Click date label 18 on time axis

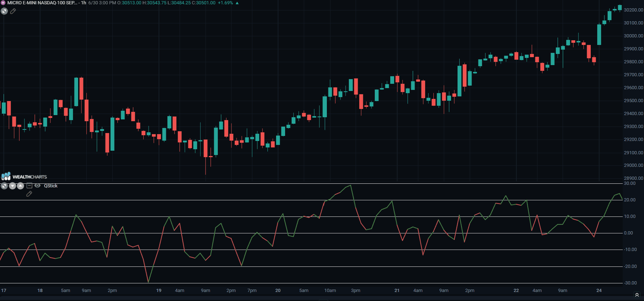[40, 291]
